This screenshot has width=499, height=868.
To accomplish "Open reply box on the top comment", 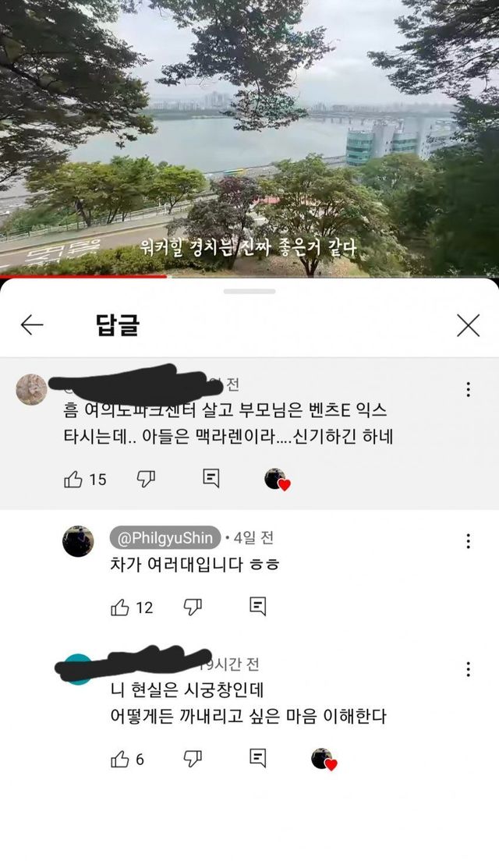I will [x=211, y=478].
